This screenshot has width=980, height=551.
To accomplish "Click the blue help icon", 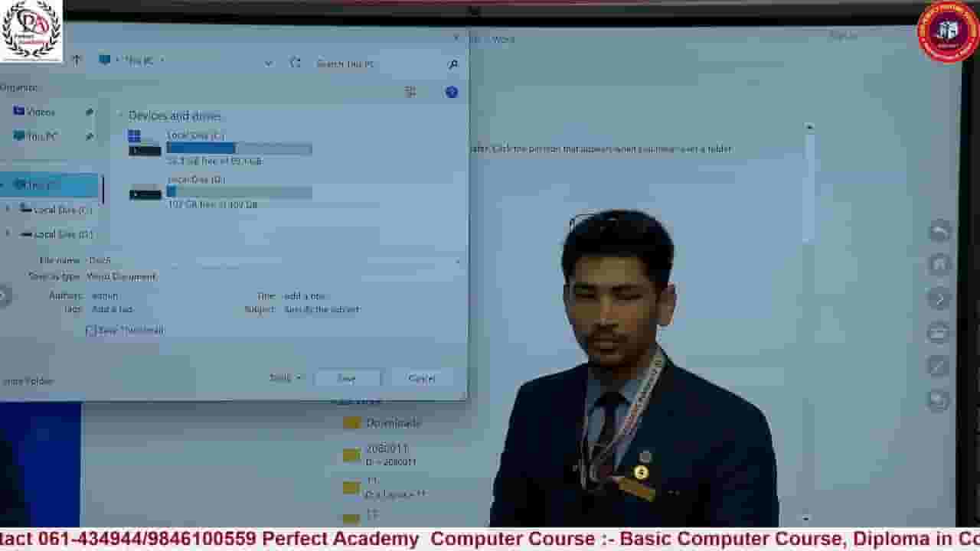I will 452,92.
